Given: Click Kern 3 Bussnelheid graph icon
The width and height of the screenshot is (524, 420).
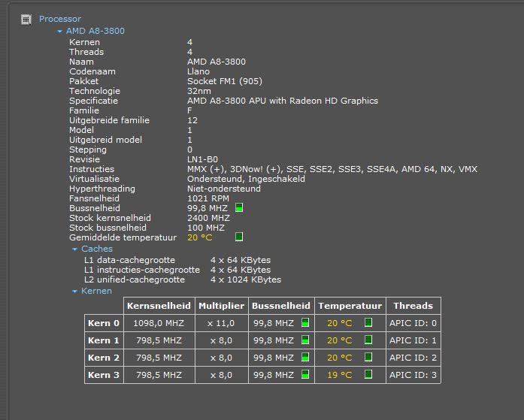Looking at the screenshot, I should [x=305, y=375].
